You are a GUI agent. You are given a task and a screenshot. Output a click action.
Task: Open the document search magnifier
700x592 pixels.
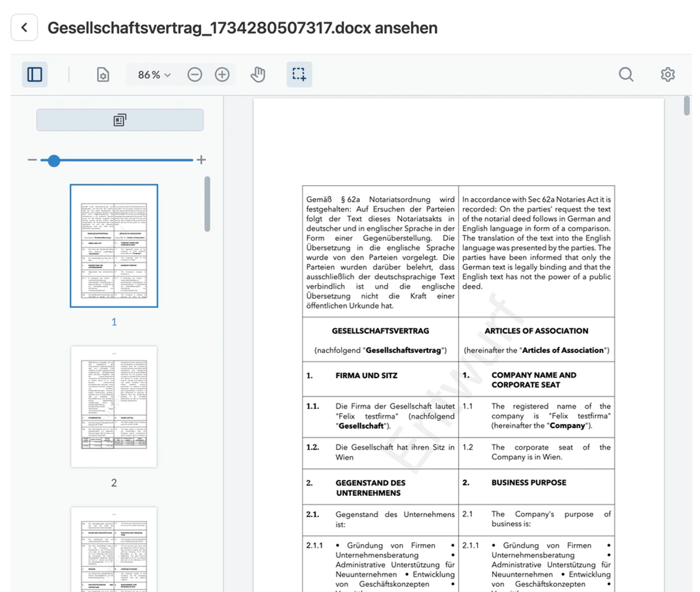click(x=626, y=74)
